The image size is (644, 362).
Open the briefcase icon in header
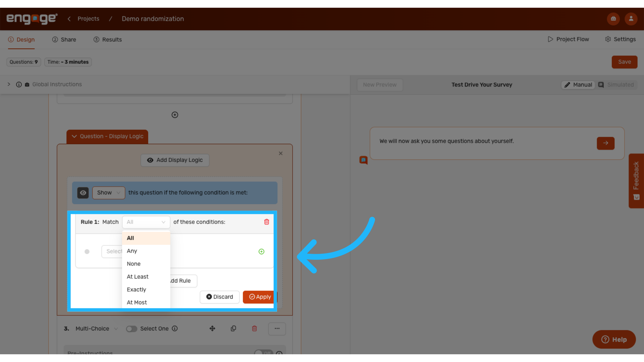click(613, 19)
